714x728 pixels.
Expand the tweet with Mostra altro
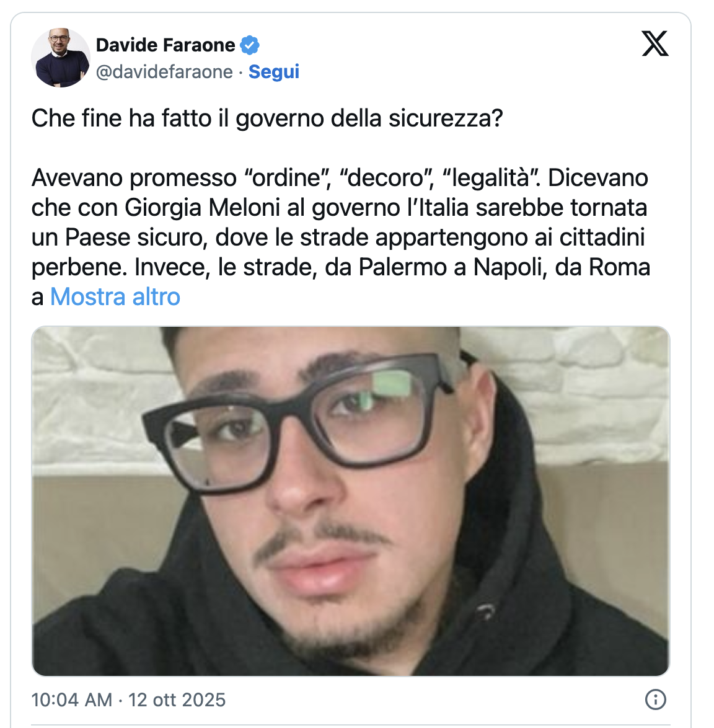point(115,296)
